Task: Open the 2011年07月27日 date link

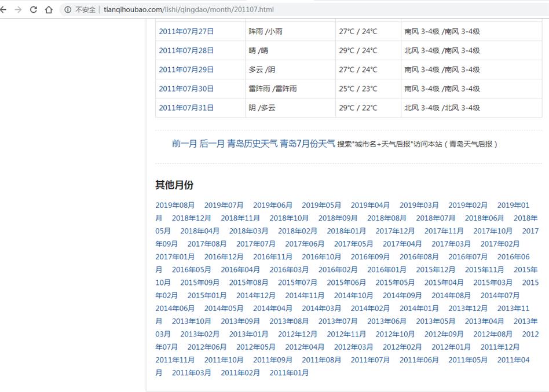Action: pyautogui.click(x=186, y=31)
